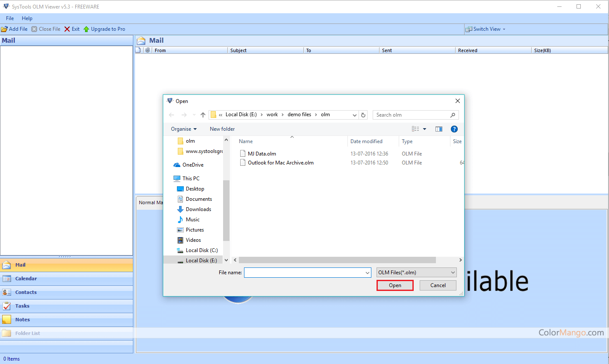Select This PC in the navigation tree
Screen dimensions: 609x364
186,179
